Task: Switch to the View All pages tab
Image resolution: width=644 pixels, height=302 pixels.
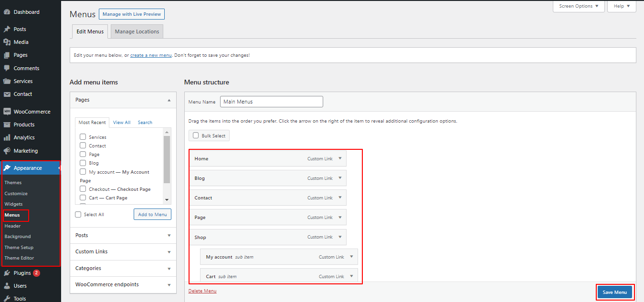Action: (x=122, y=123)
